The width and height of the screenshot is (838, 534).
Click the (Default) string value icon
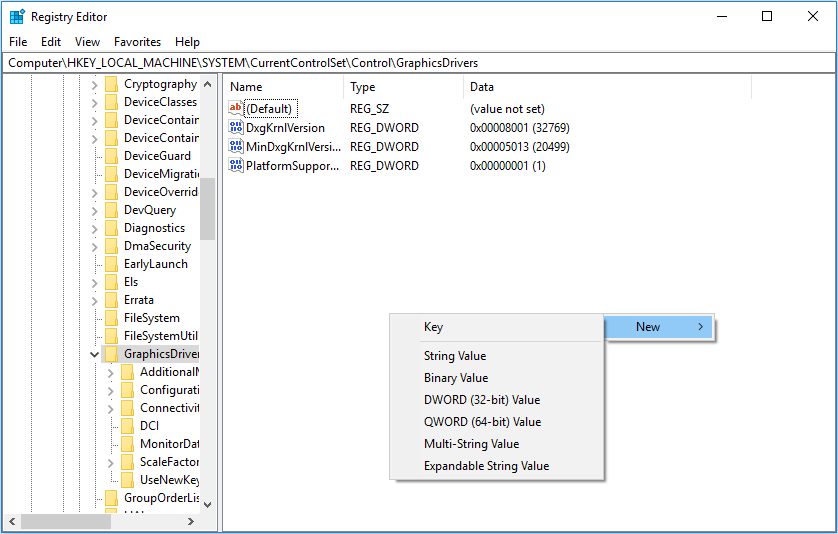pyautogui.click(x=235, y=109)
